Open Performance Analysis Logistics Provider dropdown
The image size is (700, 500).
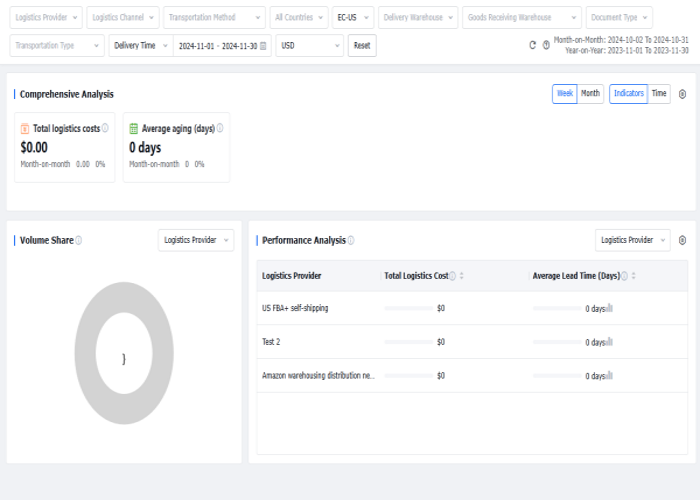(633, 240)
